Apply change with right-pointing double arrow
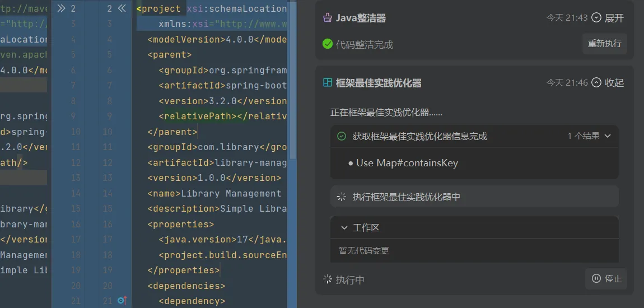 (61, 8)
